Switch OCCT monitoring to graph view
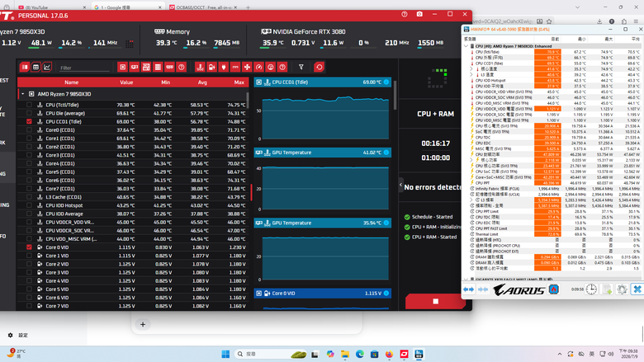Image resolution: width=644 pixels, height=362 pixels. coord(47,67)
